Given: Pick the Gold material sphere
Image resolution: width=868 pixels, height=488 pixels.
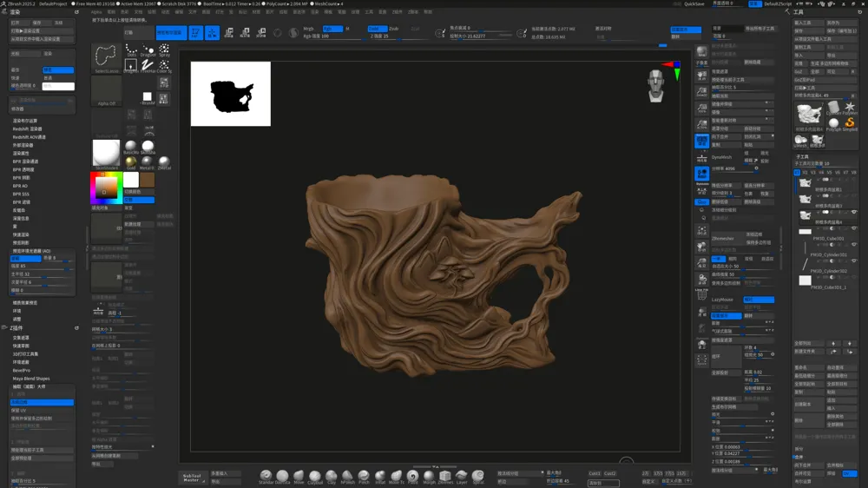Looking at the screenshot, I should [x=131, y=162].
